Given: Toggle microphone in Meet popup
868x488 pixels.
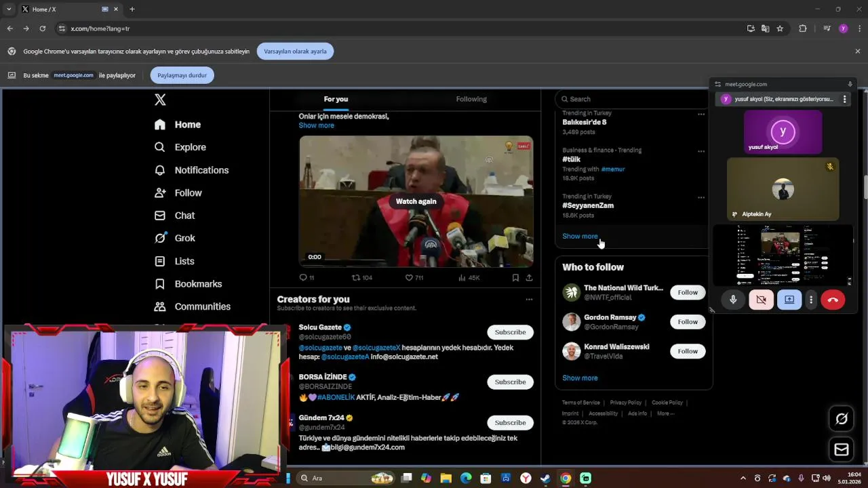Looking at the screenshot, I should (733, 300).
